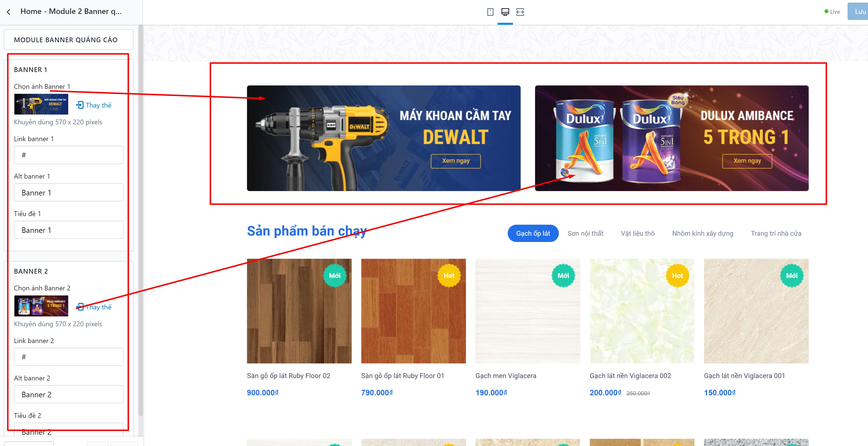Open Gạch lát nền Viglacera 001 image
This screenshot has width=868, height=446.
(756, 311)
